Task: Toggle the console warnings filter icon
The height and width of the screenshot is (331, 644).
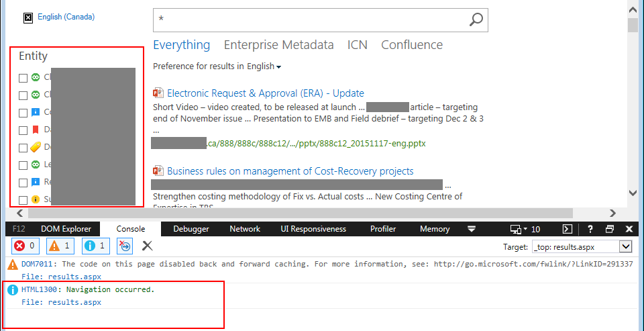Action: point(60,246)
